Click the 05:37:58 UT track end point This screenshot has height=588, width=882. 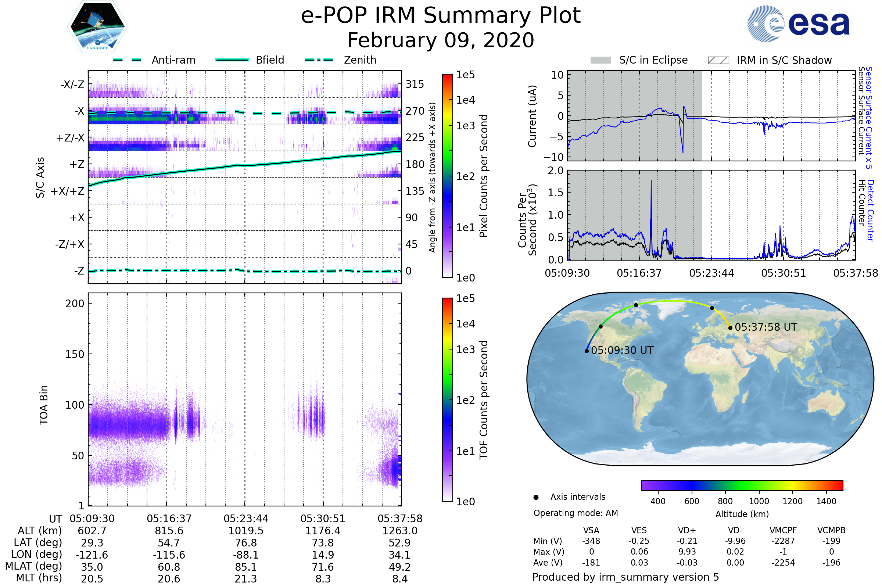click(730, 328)
